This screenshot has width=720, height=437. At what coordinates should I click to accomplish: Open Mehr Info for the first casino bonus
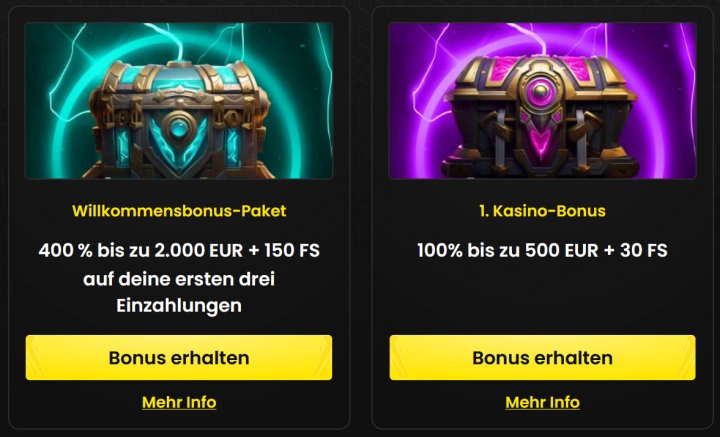(x=542, y=402)
